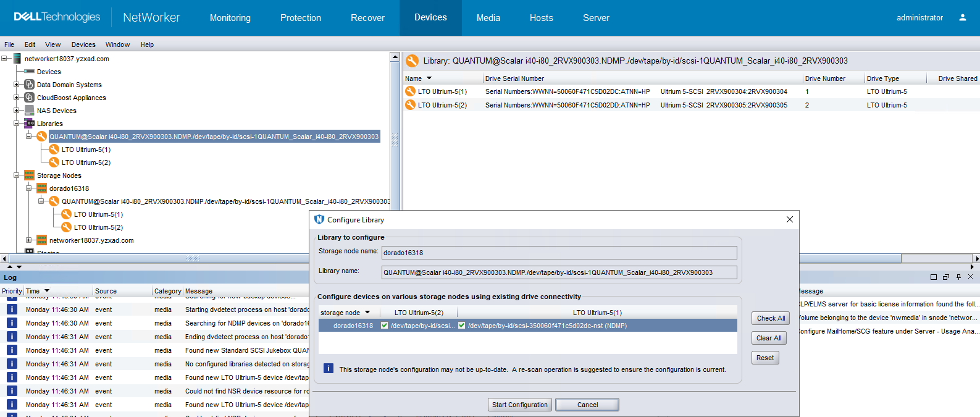Screen dimensions: 980x417
Task: Collapse the Libraries tree node
Action: (x=17, y=124)
